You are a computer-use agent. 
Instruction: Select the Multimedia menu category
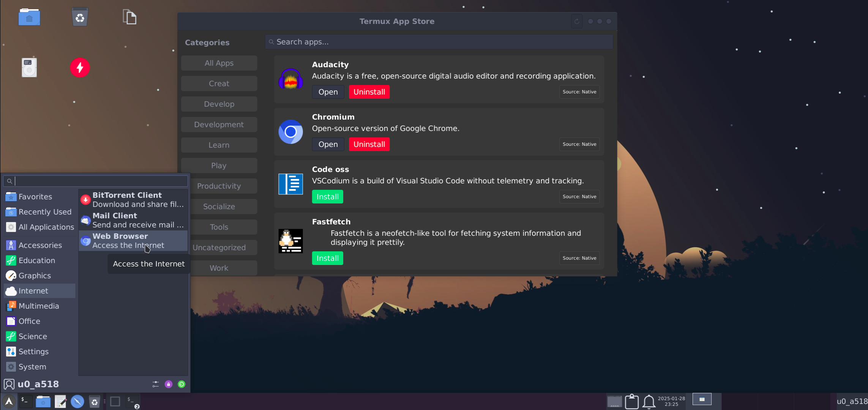click(39, 306)
